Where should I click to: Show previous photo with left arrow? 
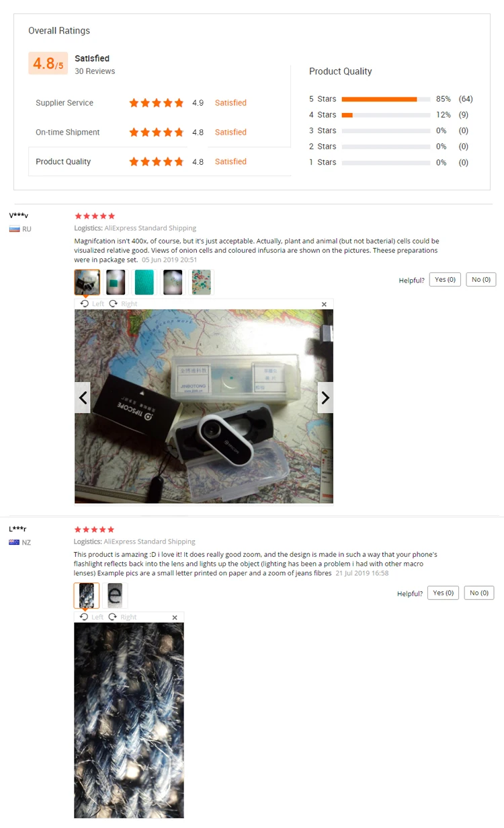click(x=83, y=398)
